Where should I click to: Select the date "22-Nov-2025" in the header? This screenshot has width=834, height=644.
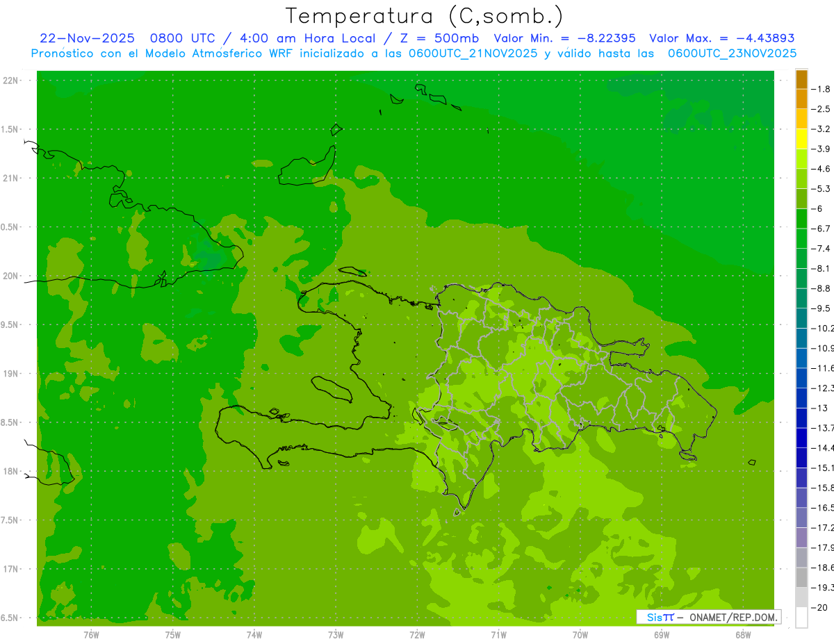click(87, 38)
